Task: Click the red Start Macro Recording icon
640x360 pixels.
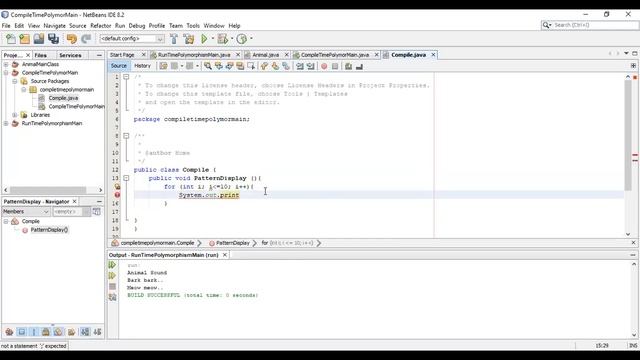Action: (x=324, y=66)
